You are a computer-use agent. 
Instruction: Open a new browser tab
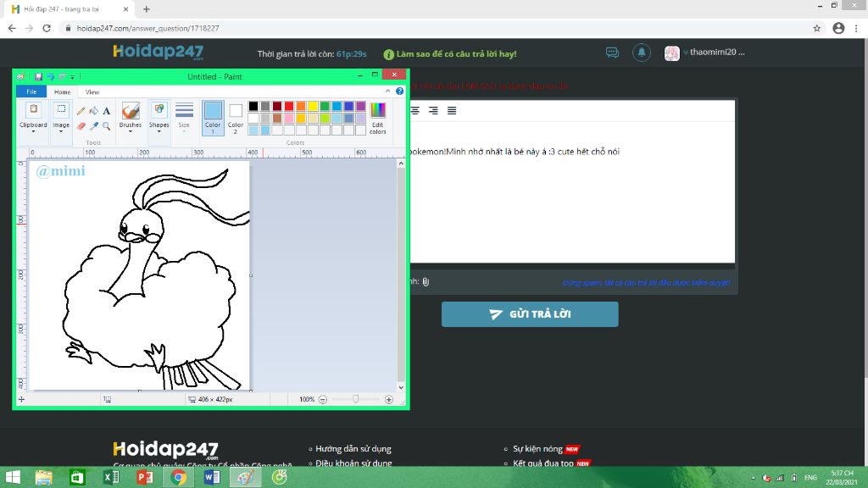pos(146,8)
